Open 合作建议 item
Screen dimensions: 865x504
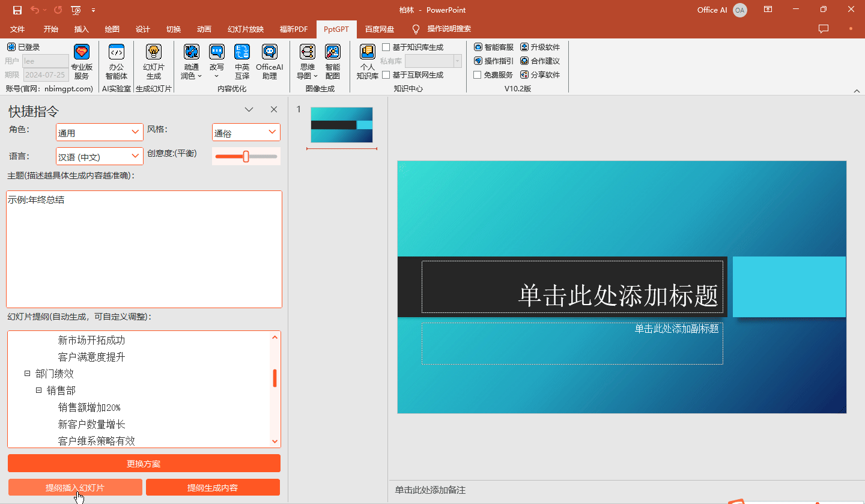(x=540, y=61)
